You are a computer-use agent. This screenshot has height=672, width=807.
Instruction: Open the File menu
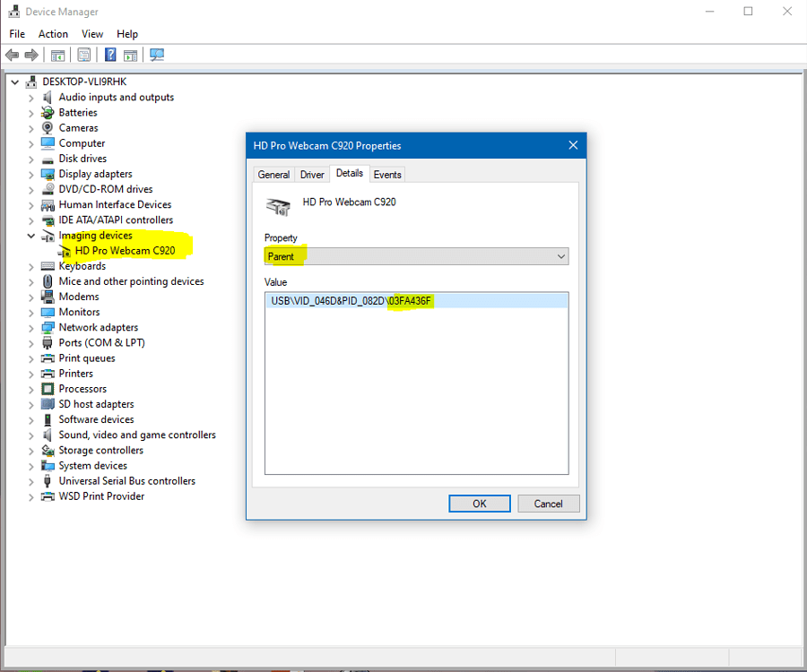point(17,34)
